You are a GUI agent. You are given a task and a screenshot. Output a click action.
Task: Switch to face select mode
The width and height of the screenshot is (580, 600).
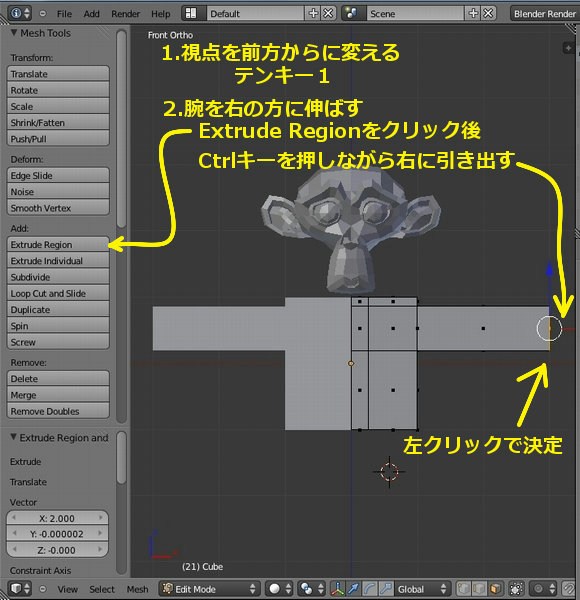tap(495, 589)
